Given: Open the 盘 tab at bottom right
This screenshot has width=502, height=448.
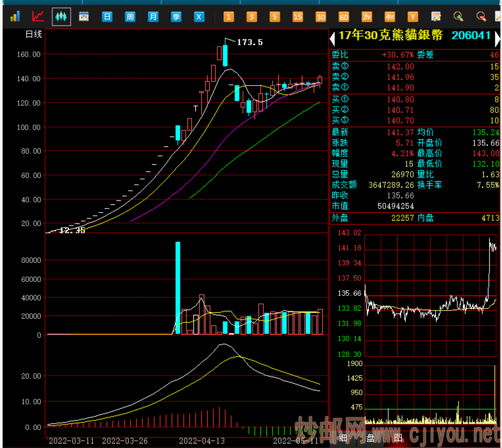Looking at the screenshot, I should (370, 438).
